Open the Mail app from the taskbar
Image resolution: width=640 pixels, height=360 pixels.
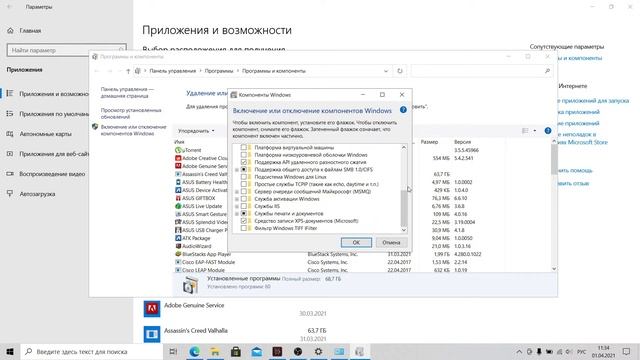coord(256,351)
